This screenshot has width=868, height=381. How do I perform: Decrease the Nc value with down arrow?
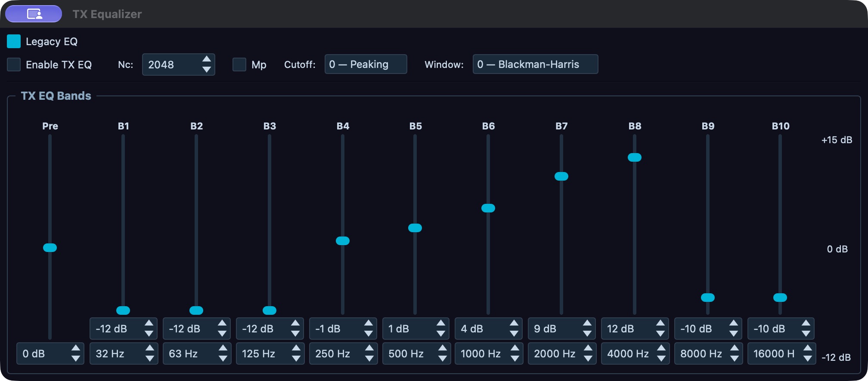coord(207,69)
